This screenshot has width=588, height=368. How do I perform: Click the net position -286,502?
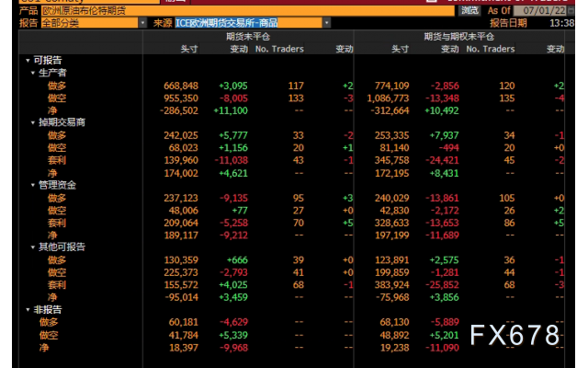tap(178, 110)
